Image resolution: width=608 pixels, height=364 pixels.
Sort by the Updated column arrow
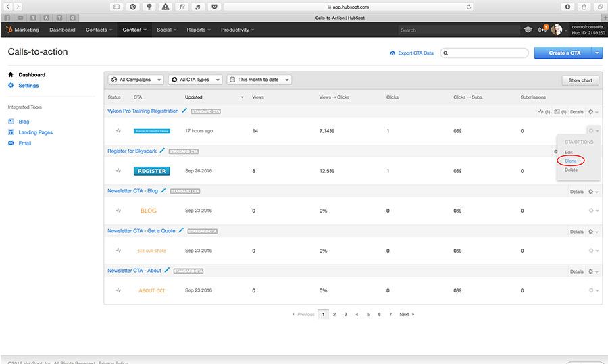click(x=242, y=97)
